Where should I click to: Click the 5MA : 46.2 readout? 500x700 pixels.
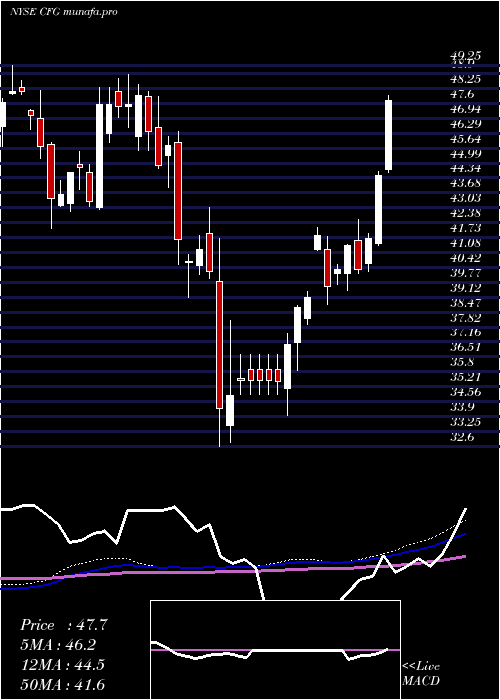pyautogui.click(x=58, y=645)
